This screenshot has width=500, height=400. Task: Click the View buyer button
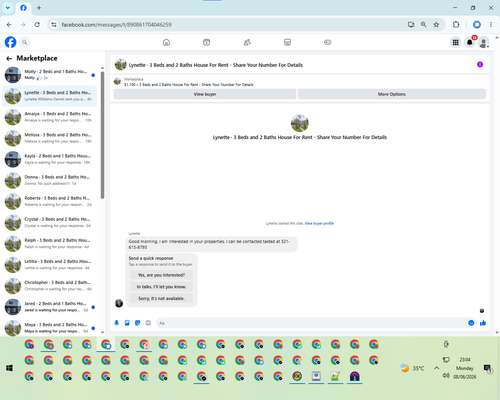coord(205,94)
